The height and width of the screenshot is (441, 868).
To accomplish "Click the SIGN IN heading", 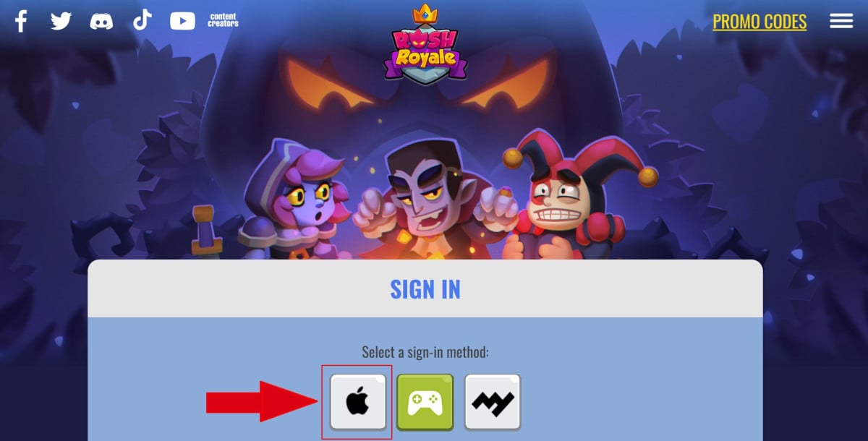I will click(425, 289).
